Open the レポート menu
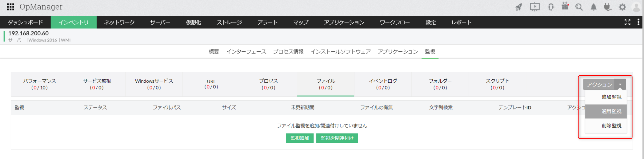Screen dimensions: 644x159 click(x=462, y=22)
